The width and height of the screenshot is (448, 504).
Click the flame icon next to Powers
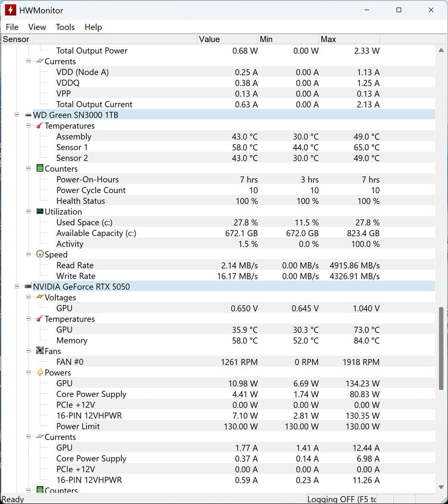[x=40, y=372]
